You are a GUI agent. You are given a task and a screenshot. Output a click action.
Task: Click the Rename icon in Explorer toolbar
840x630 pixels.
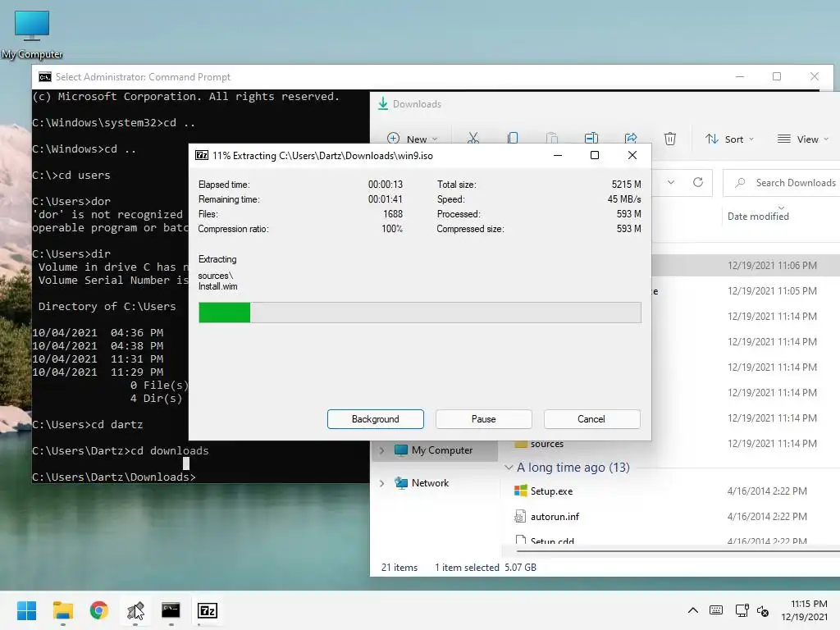coord(591,138)
